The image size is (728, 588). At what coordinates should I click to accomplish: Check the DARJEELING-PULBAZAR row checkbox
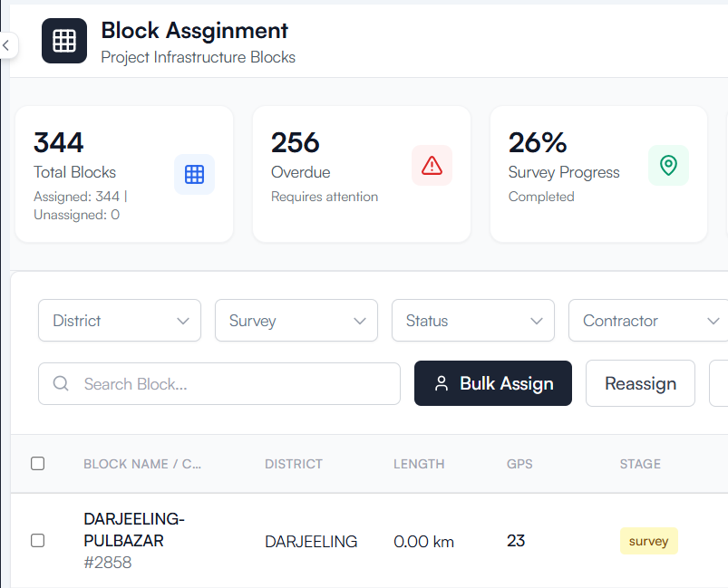37,540
